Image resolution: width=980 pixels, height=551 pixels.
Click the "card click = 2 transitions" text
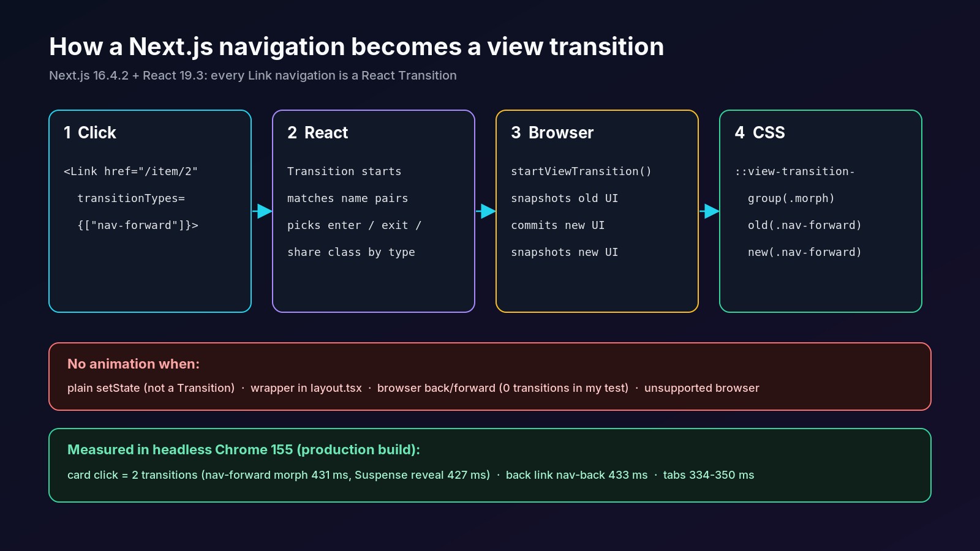pyautogui.click(x=279, y=475)
